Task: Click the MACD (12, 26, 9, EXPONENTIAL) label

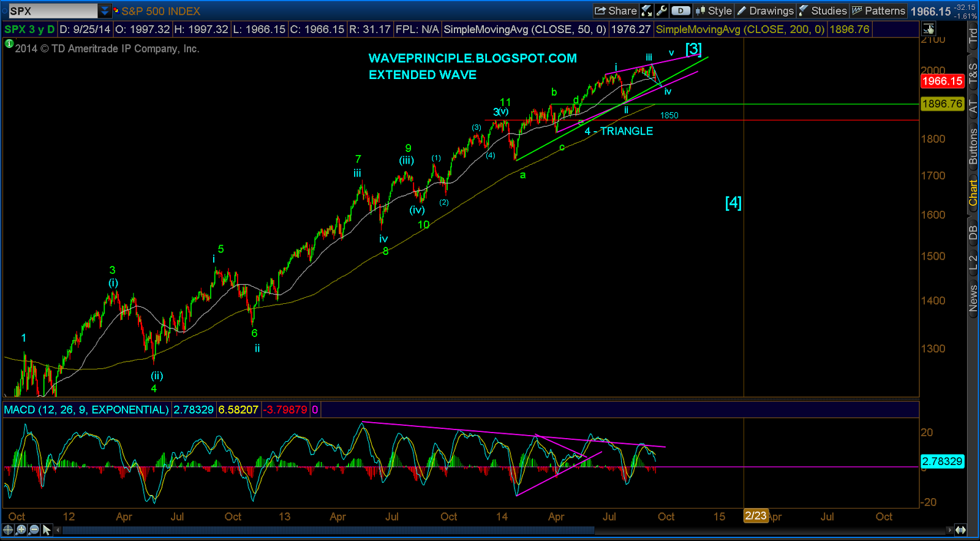Action: coord(86,410)
